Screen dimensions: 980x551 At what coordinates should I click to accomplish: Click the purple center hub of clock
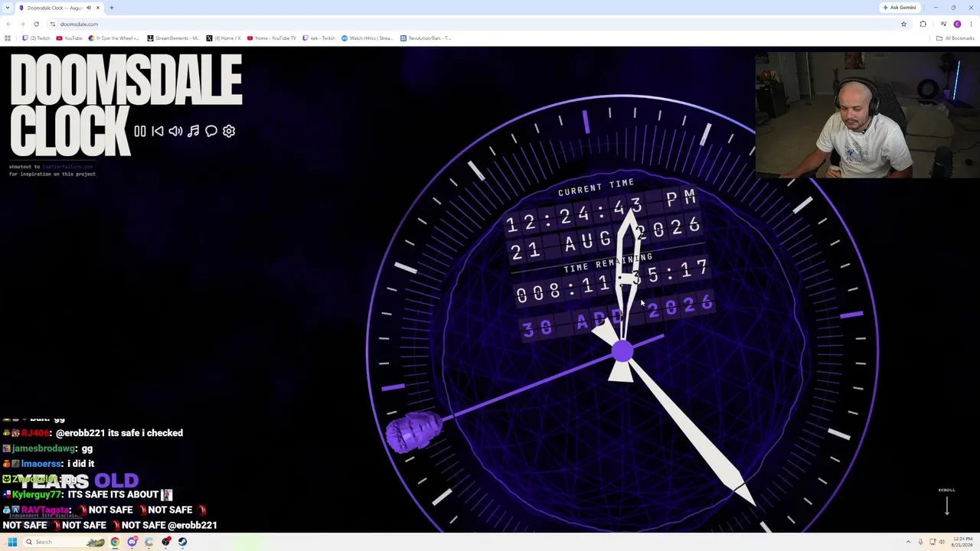point(622,351)
